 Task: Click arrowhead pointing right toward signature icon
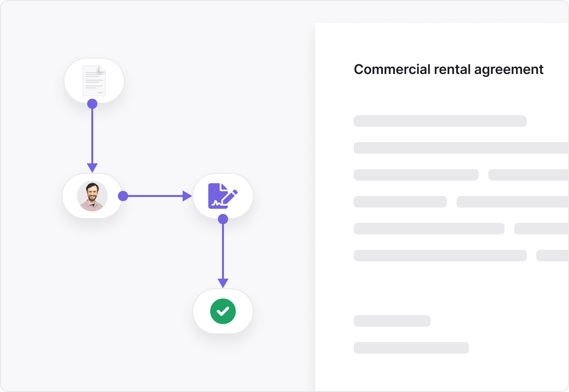(187, 196)
